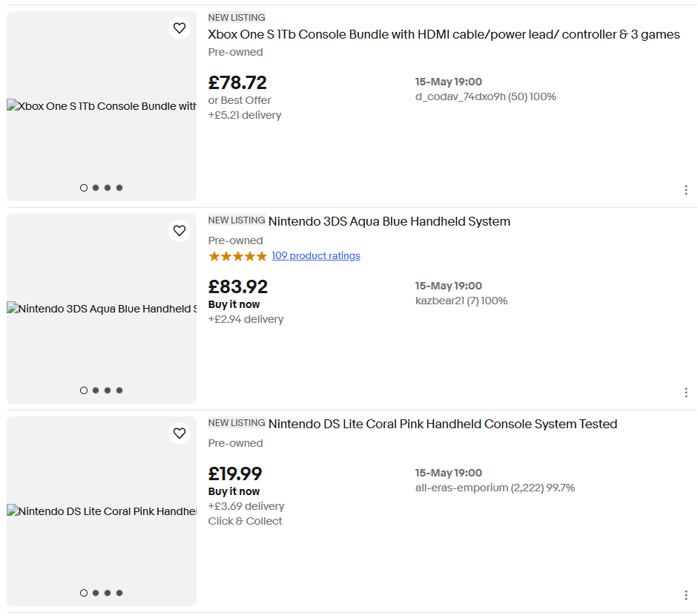Viewport: 698px width, 616px height.
Task: Select last image dot on DS Lite listing
Action: click(x=119, y=593)
